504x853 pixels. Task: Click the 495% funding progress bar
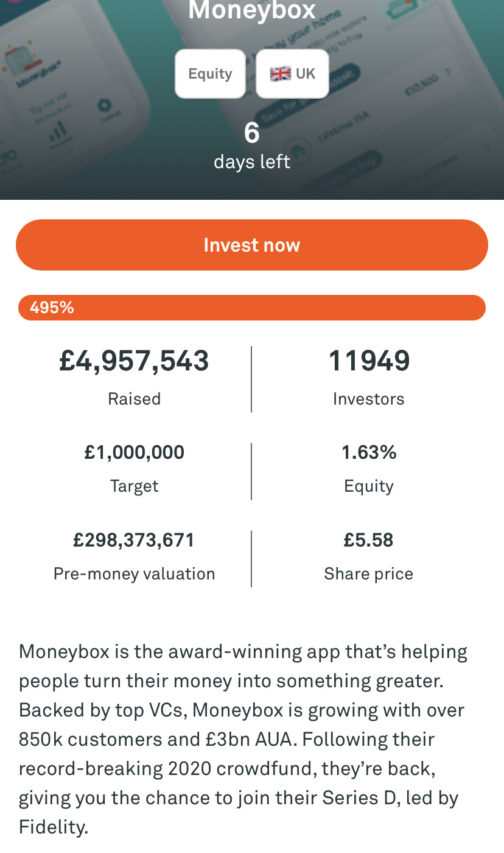(252, 308)
